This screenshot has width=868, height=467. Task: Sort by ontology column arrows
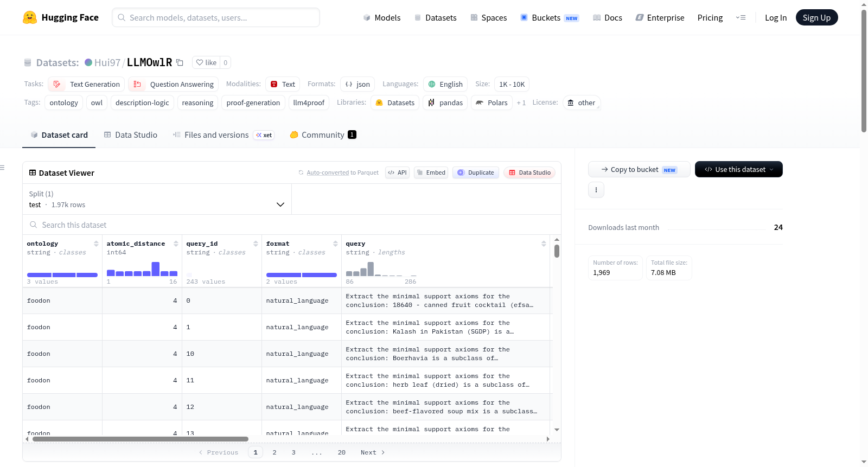coord(96,244)
